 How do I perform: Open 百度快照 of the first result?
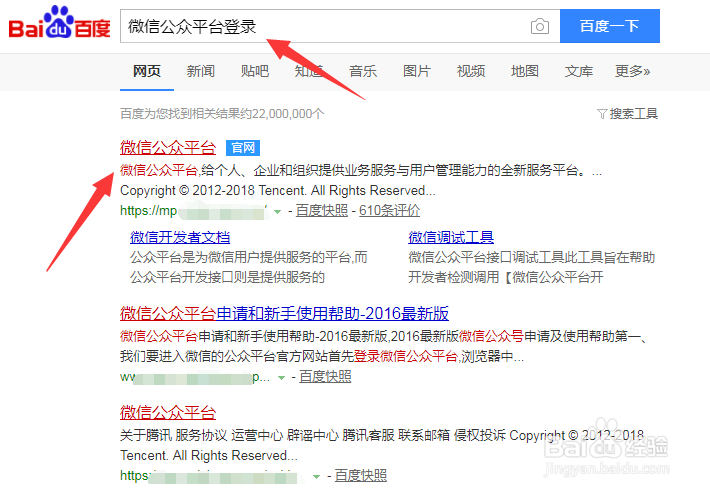tap(321, 211)
